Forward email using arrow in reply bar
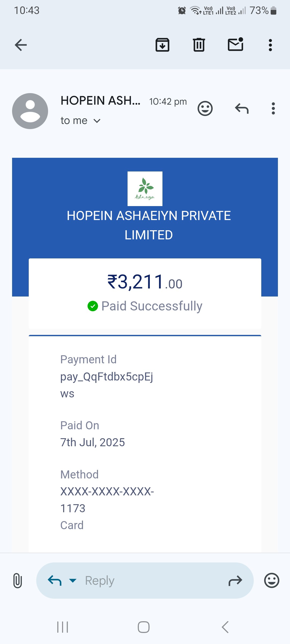Image resolution: width=290 pixels, height=644 pixels. point(235,581)
